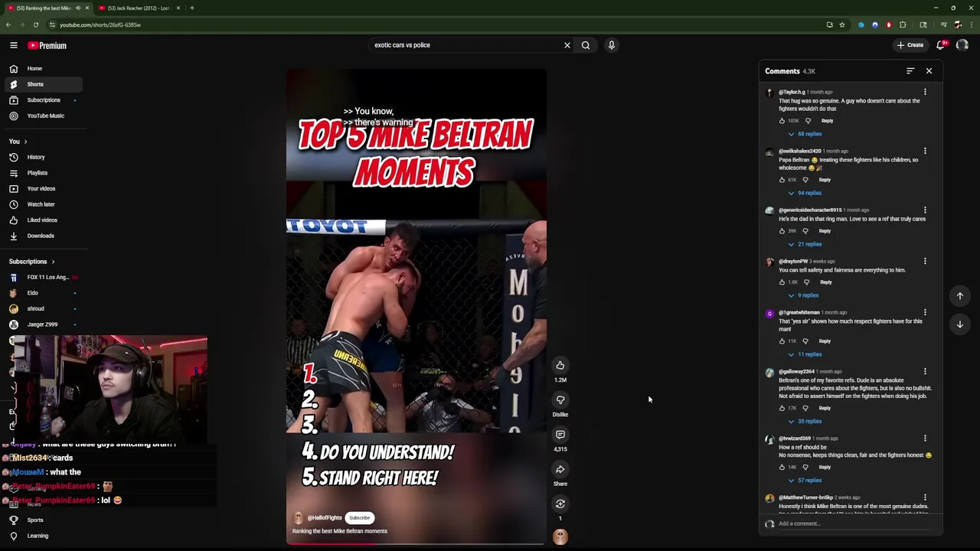Share this Short
This screenshot has width=980, height=551.
tap(560, 469)
